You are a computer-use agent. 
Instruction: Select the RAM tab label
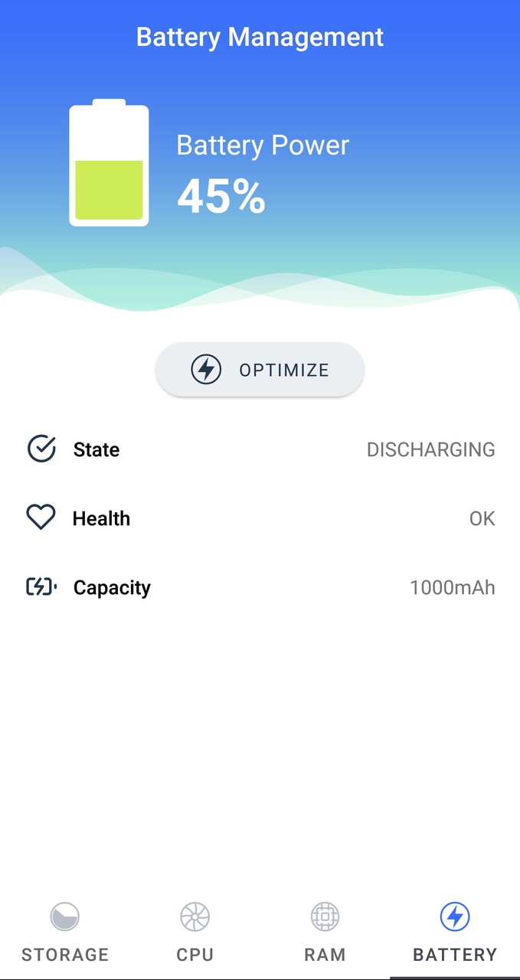coord(325,955)
